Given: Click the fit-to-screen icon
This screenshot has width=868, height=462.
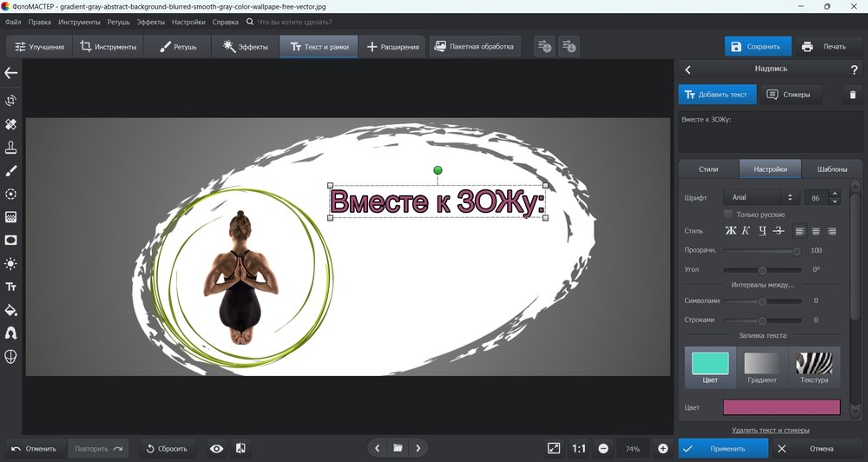Looking at the screenshot, I should [x=554, y=448].
